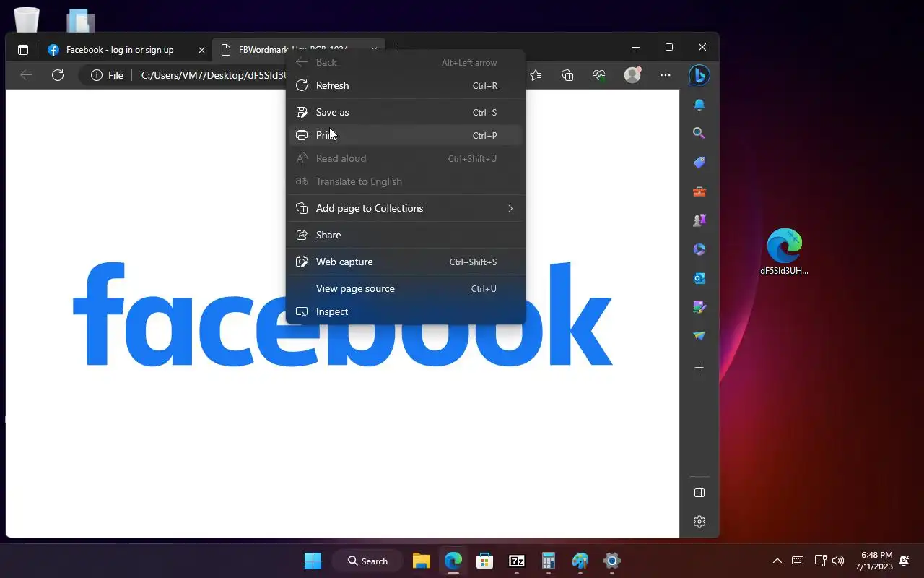Open View page source
Image resolution: width=924 pixels, height=578 pixels.
tap(405, 288)
